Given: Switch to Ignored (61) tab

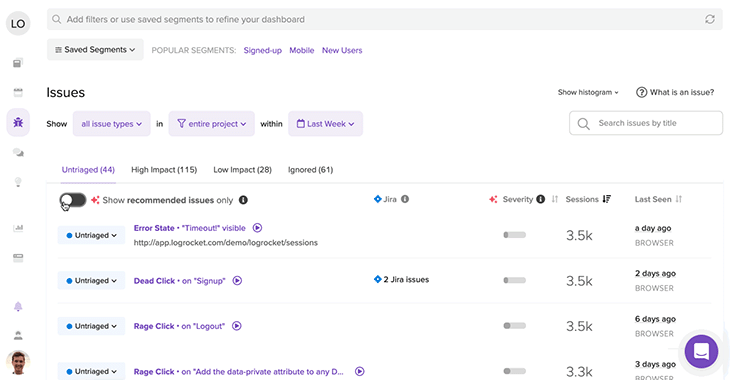Looking at the screenshot, I should coord(311,170).
